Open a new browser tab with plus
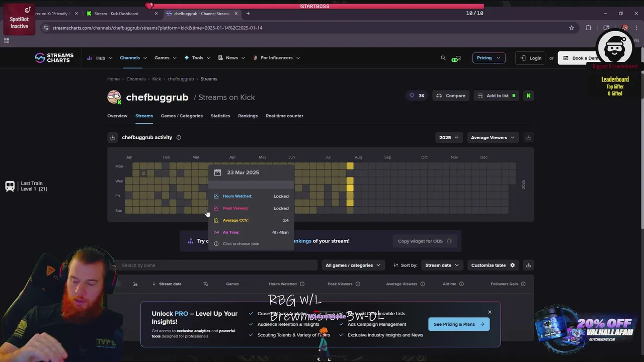Image resolution: width=644 pixels, height=362 pixels. click(x=248, y=14)
